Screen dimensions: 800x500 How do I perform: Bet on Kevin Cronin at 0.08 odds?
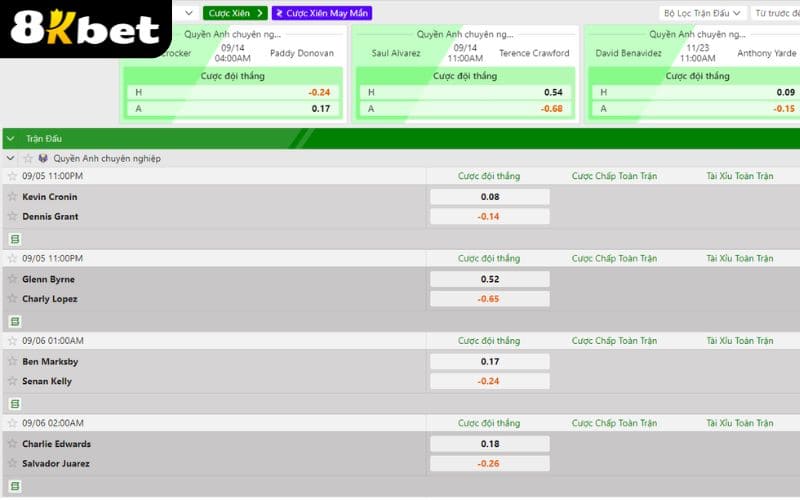[x=489, y=197]
